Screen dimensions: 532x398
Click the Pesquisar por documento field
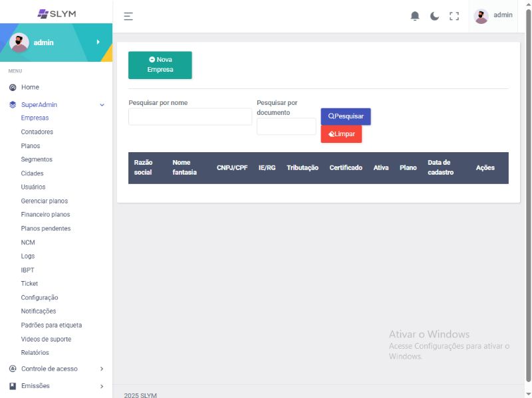pyautogui.click(x=286, y=126)
